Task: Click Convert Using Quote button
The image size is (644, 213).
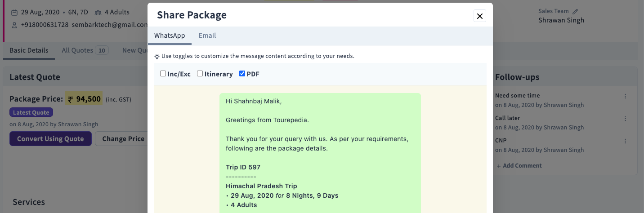Action: point(50,139)
